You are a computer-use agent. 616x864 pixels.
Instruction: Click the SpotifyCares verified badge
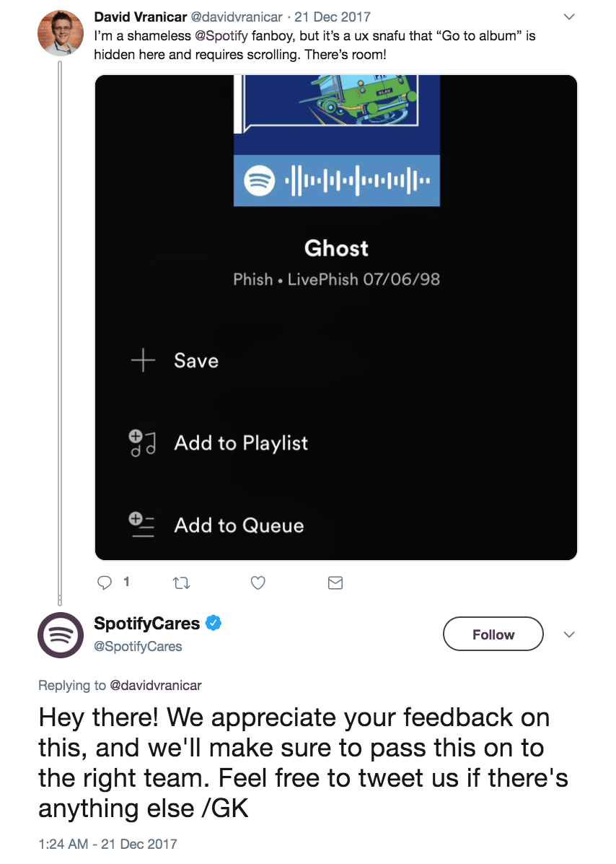pyautogui.click(x=214, y=623)
